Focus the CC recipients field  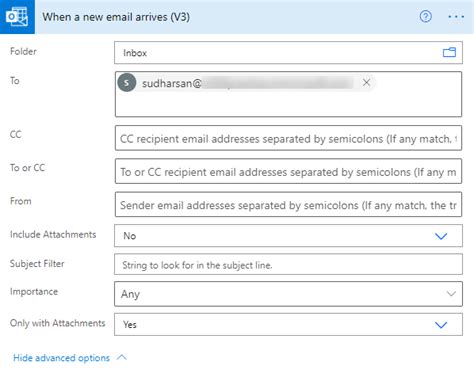click(288, 138)
